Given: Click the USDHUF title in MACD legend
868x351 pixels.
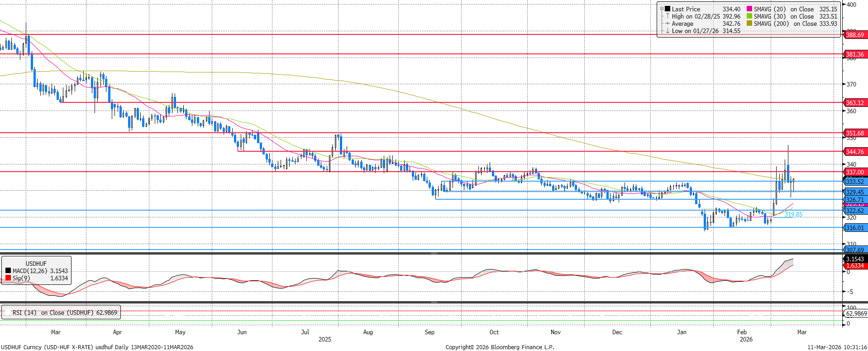Looking at the screenshot, I should pyautogui.click(x=36, y=264).
